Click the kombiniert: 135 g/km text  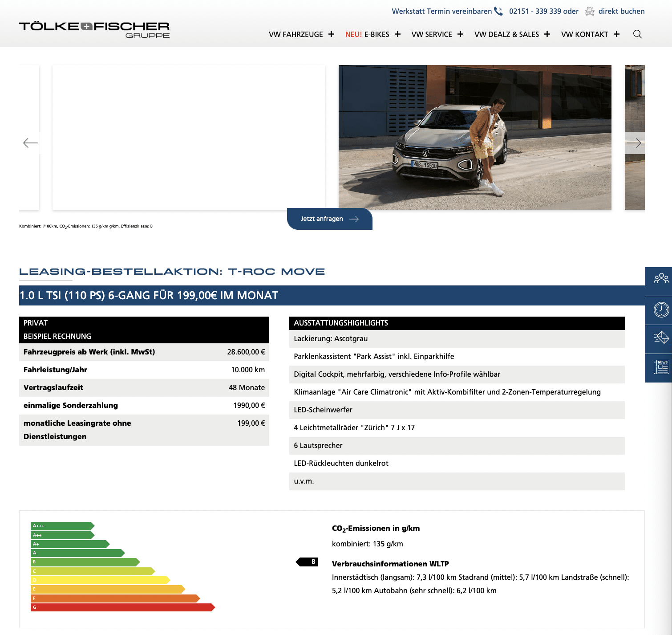pyautogui.click(x=368, y=544)
